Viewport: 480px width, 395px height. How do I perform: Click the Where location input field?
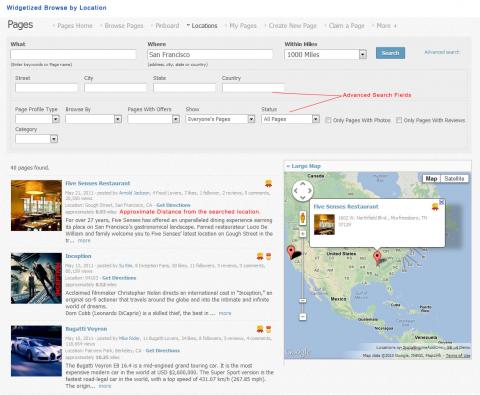[210, 54]
